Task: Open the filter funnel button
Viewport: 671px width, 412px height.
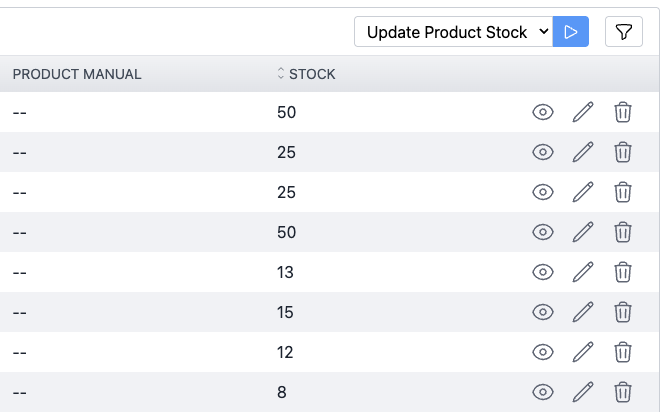Action: pos(623,32)
